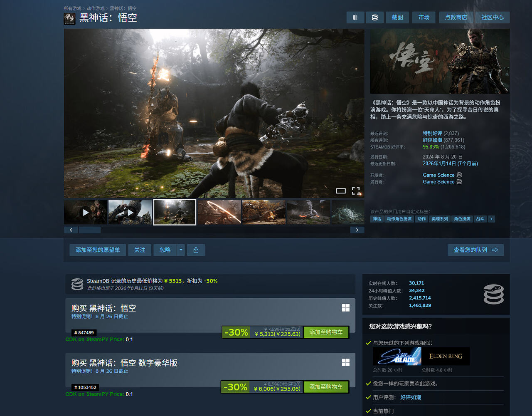Open dropdown arrow next to 忽略
Screen dimensions: 532x416
click(x=181, y=250)
